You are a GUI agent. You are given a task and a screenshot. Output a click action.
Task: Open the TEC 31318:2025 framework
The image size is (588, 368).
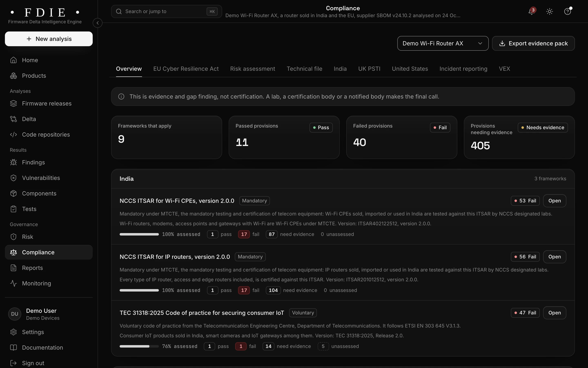point(555,313)
